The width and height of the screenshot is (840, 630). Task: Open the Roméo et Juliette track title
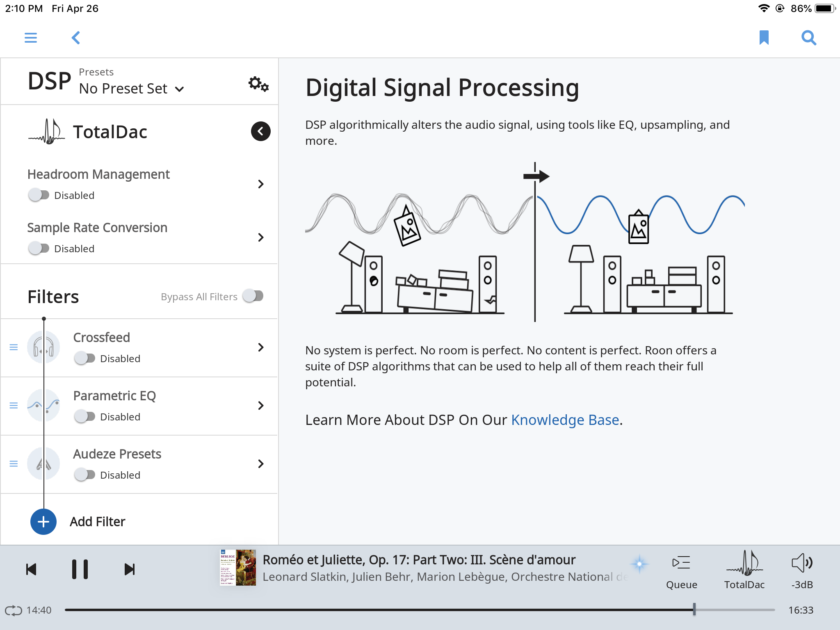pyautogui.click(x=419, y=560)
